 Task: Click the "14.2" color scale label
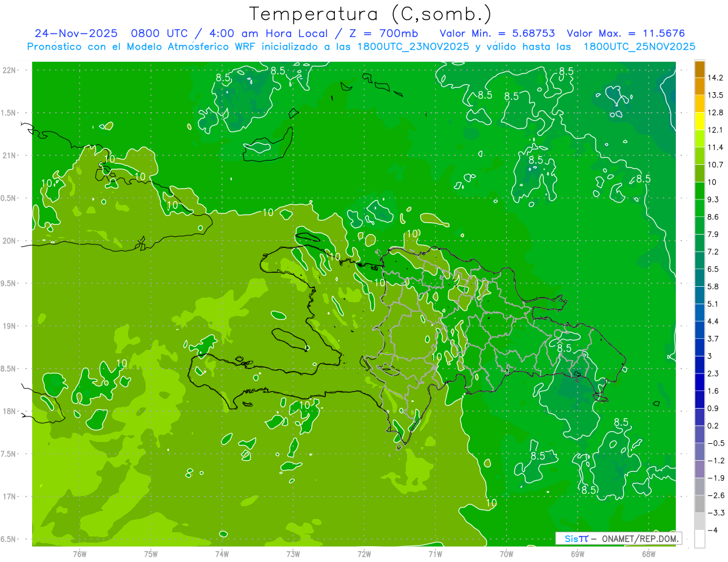click(715, 78)
